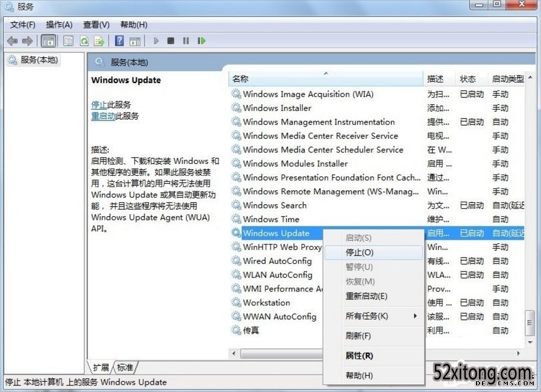Click the Start service play icon
Image resolution: width=541 pixels, height=392 pixels.
tap(156, 41)
